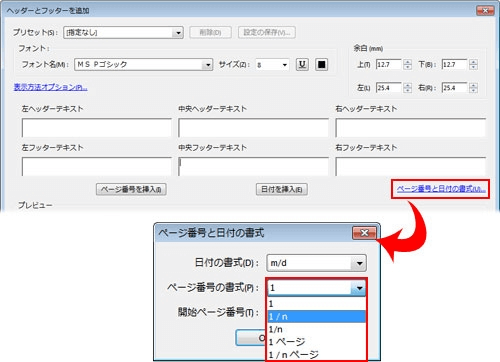
Task: Select the highlighted "1 / n" list option
Action: 316,316
